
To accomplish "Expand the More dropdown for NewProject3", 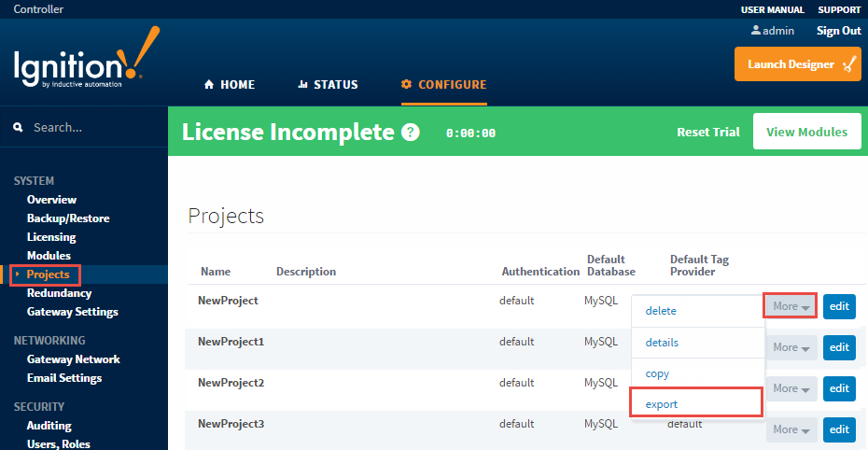I will click(791, 429).
